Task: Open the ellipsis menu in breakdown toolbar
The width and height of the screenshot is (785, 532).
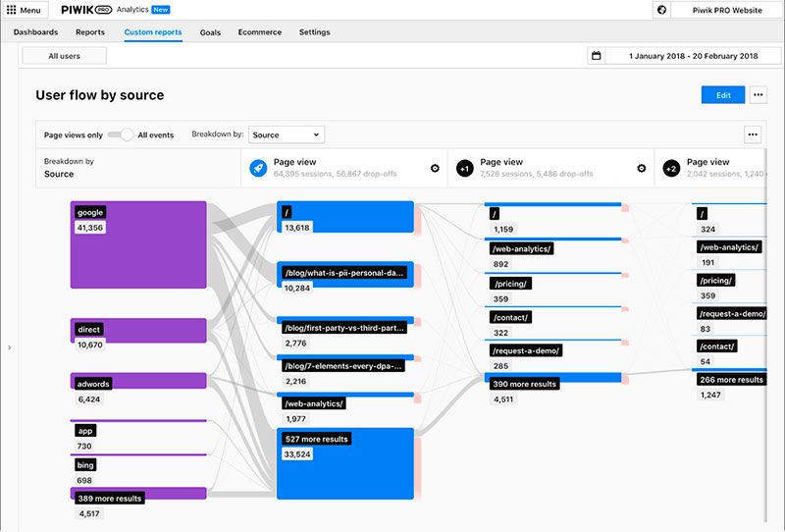Action: 753,134
